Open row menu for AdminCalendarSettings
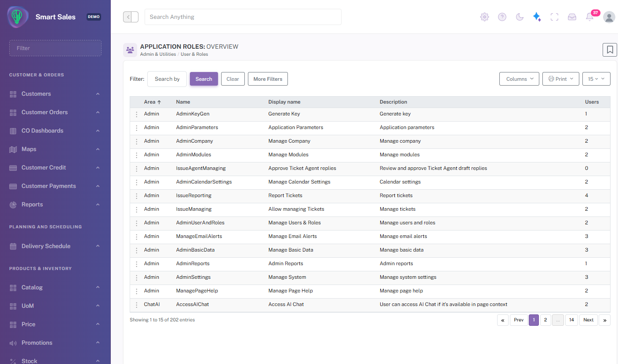The height and width of the screenshot is (364, 618). pyautogui.click(x=137, y=182)
